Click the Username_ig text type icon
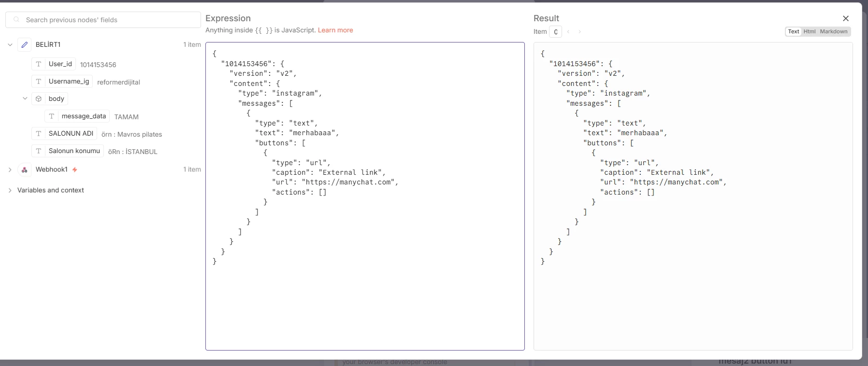This screenshot has height=366, width=868. (39, 82)
